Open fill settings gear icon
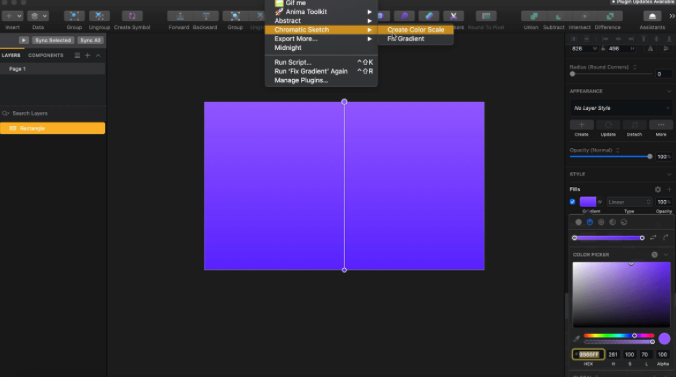 point(657,189)
